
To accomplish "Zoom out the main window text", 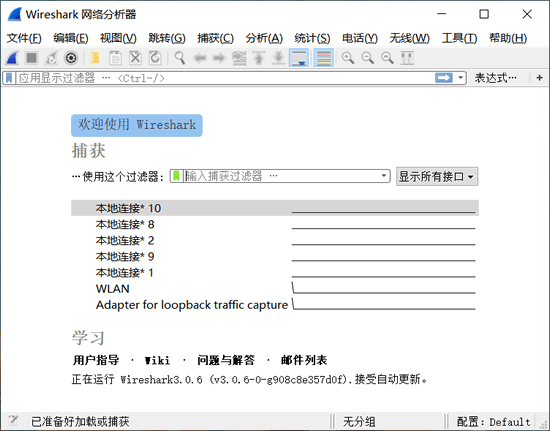I will click(x=368, y=58).
